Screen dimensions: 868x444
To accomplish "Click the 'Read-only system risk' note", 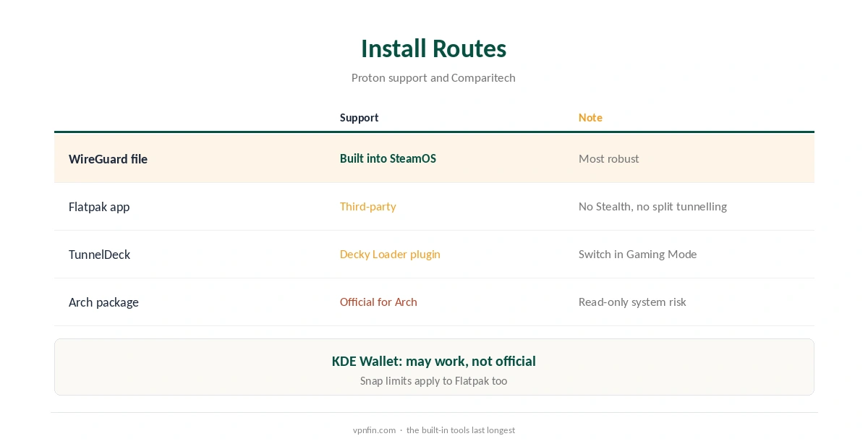I will tap(632, 302).
